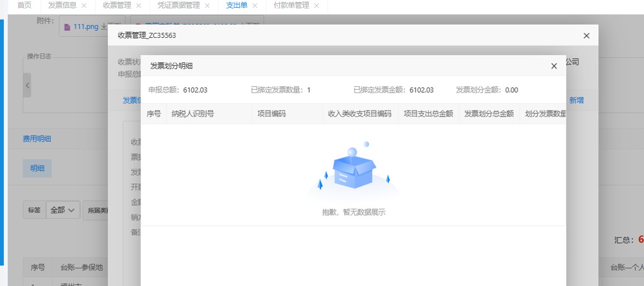Close the 收票管理_ZC35563 dialog

click(587, 36)
